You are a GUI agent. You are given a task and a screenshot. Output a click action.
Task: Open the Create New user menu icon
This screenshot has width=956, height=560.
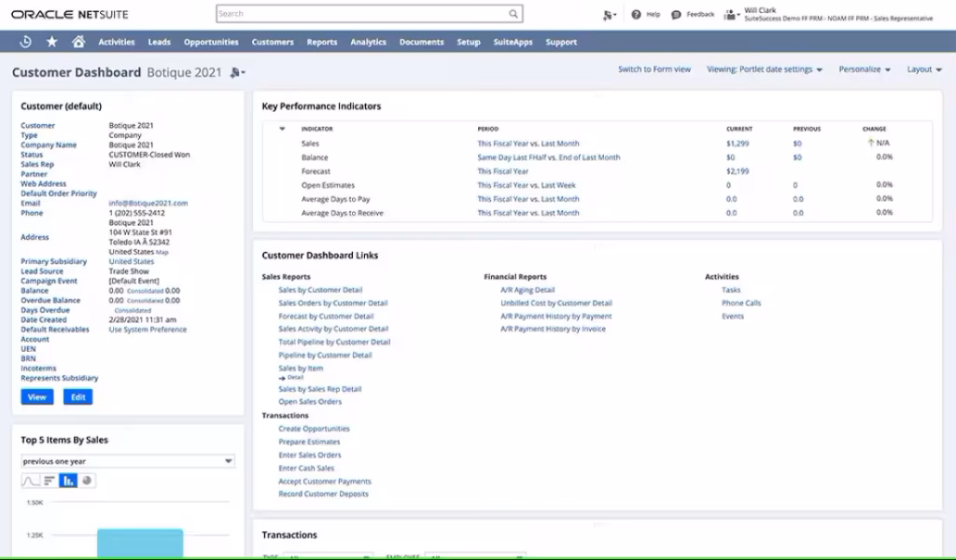(608, 14)
